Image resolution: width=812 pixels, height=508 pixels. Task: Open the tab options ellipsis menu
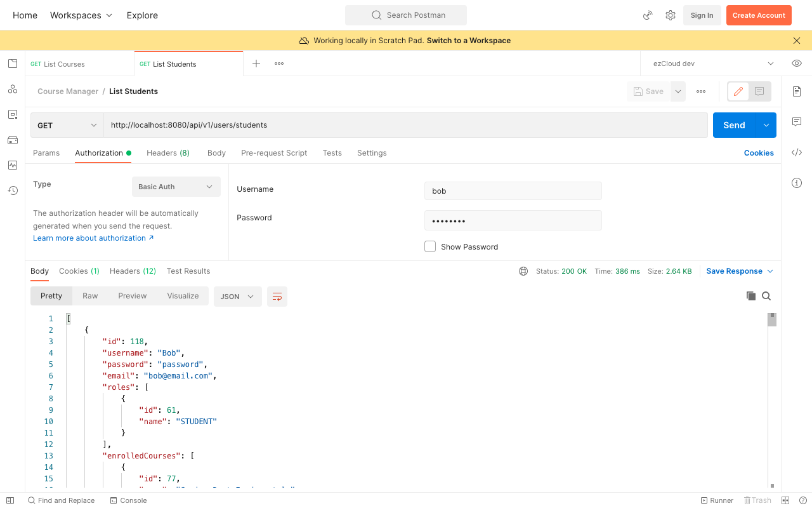click(279, 63)
